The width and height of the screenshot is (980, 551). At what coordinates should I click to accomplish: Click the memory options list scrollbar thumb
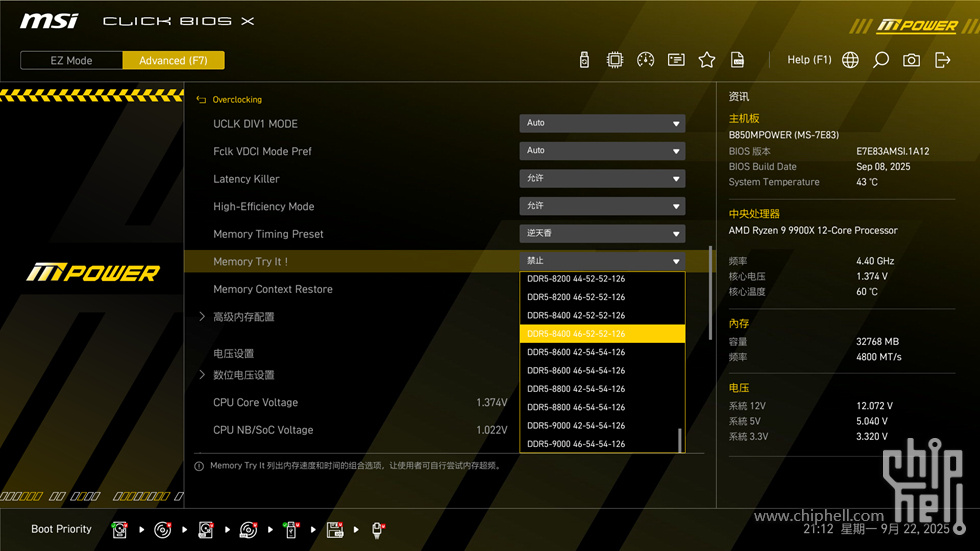click(x=679, y=440)
